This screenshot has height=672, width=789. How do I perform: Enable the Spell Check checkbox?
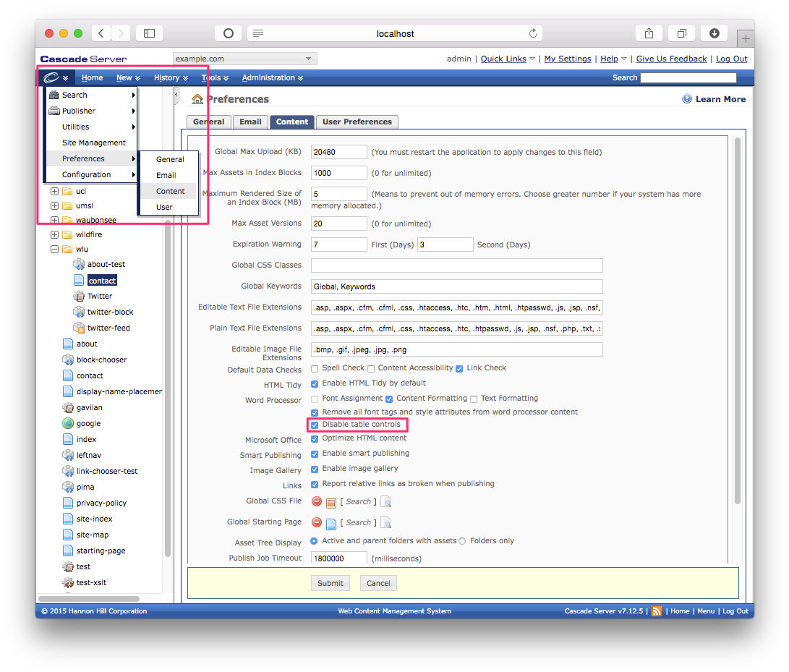click(315, 368)
